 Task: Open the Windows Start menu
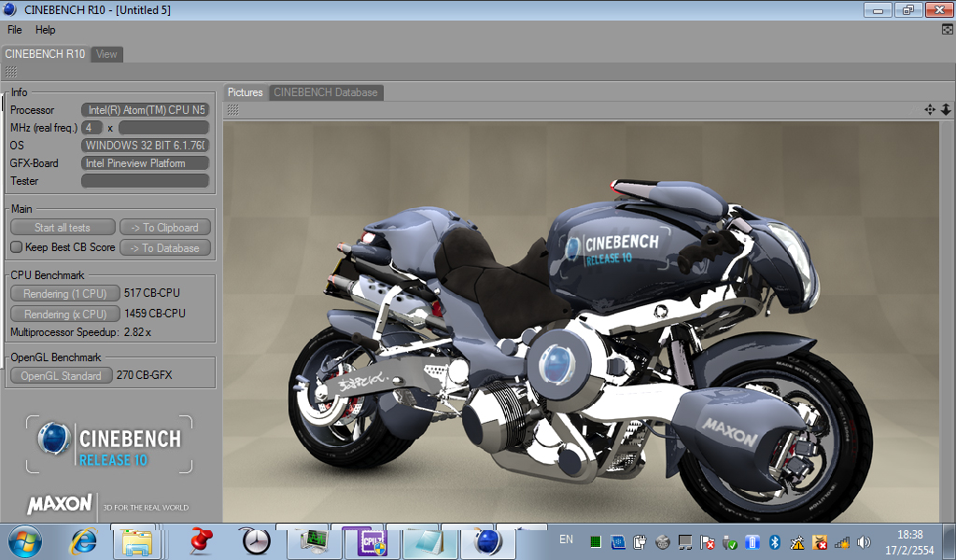pyautogui.click(x=24, y=540)
